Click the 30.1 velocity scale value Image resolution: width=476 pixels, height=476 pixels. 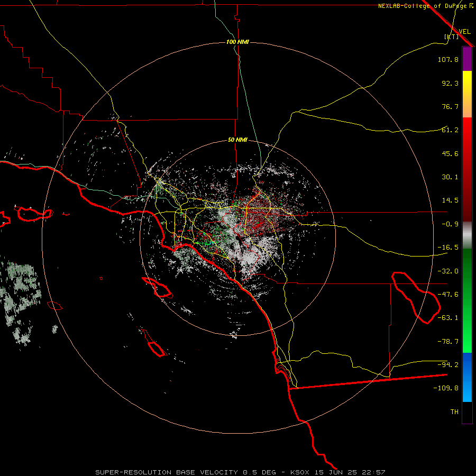tap(450, 177)
